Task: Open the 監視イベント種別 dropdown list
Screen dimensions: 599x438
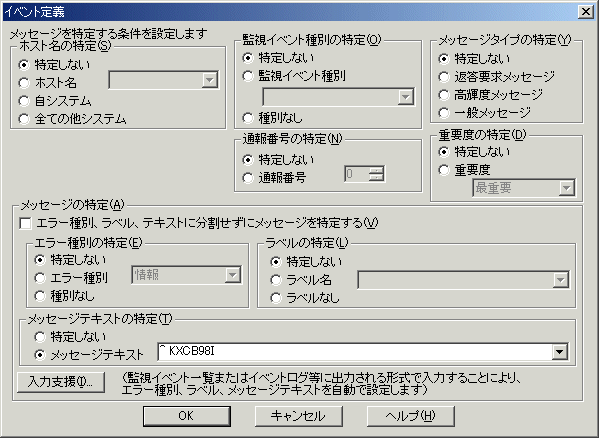Action: [x=405, y=97]
